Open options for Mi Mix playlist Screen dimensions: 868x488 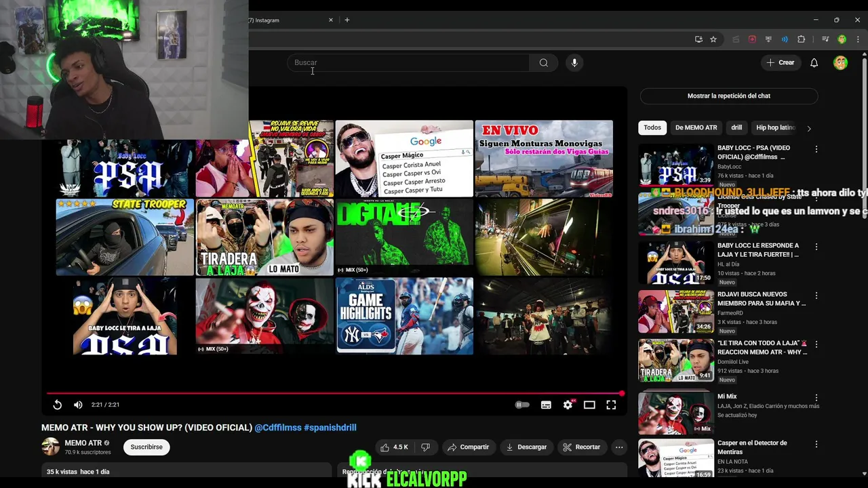tap(816, 398)
